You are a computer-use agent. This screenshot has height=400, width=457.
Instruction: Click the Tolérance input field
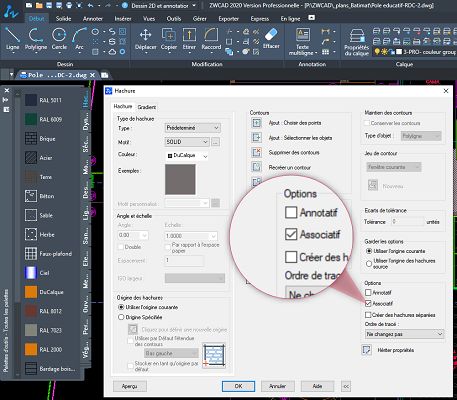click(x=407, y=222)
